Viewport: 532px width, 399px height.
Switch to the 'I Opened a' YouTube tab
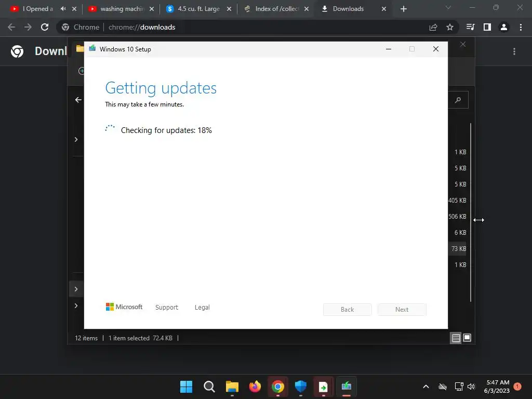click(37, 9)
